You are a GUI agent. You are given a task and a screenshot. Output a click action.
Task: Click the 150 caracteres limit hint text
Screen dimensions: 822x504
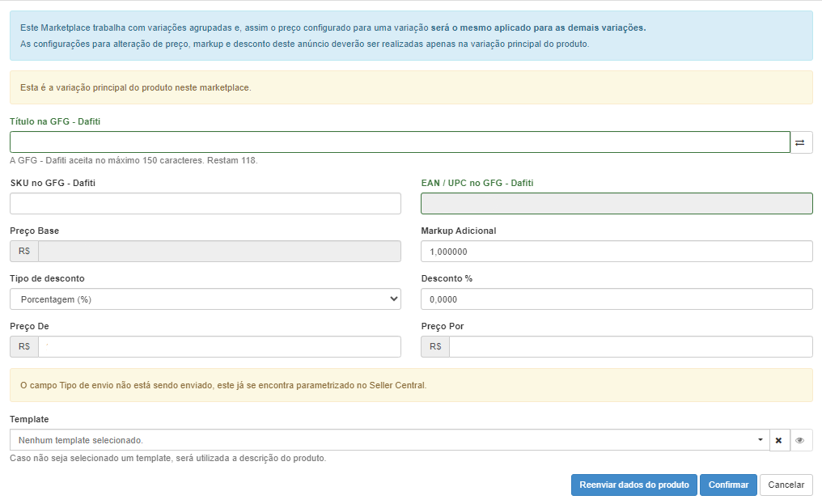coord(133,160)
